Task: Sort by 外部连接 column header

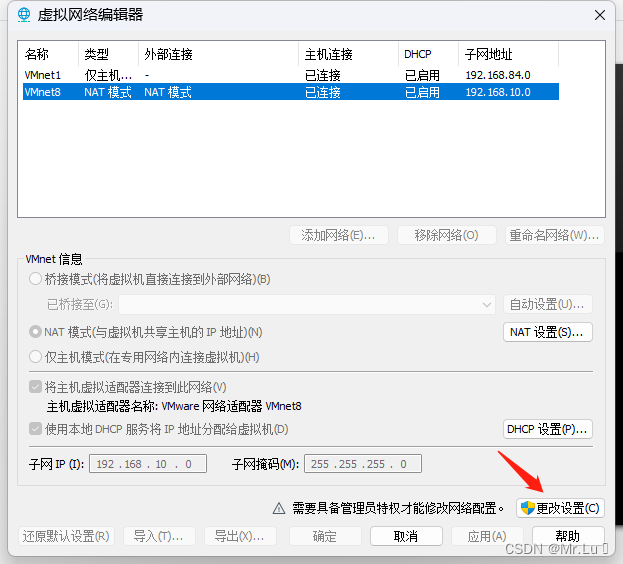Action: (219, 54)
